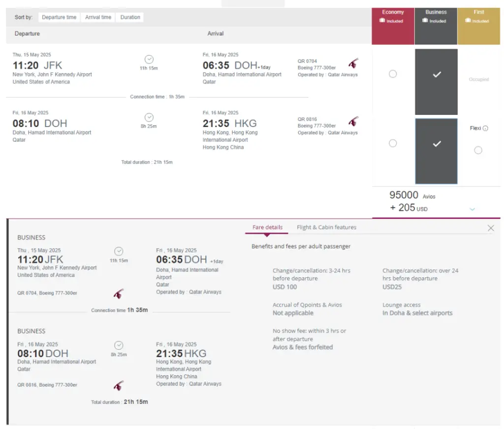
Task: Open the Fare details tab
Action: coord(267,228)
